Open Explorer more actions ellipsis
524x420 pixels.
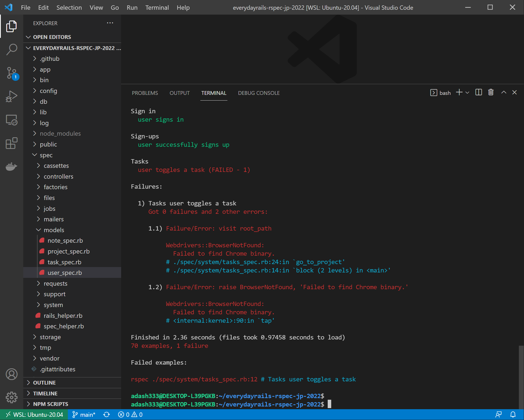110,23
